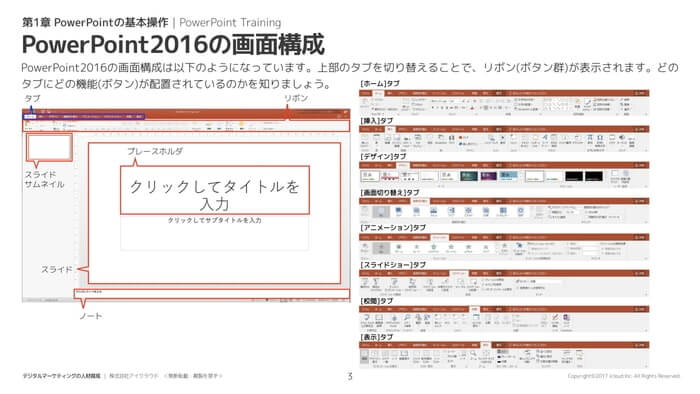Screen dimensions: 700x394
Task: Select the highlighted アニメーション tab in its ribbon
Action: click(440, 237)
